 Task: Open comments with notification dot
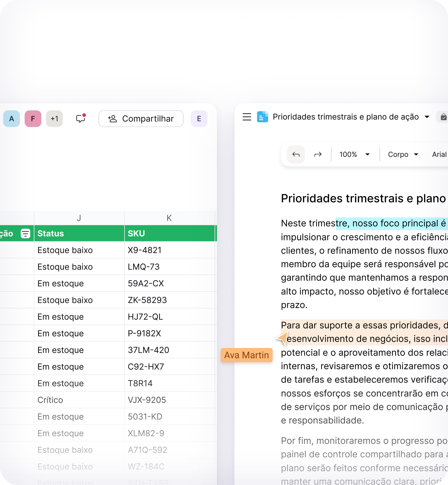(x=80, y=119)
